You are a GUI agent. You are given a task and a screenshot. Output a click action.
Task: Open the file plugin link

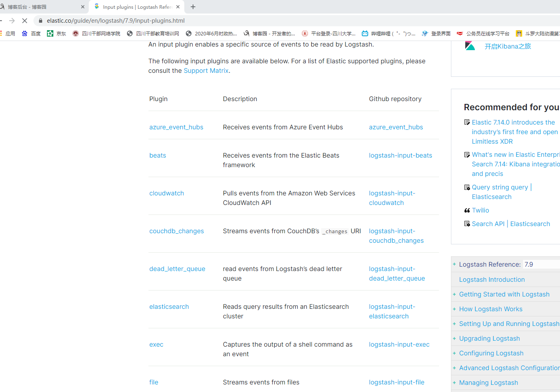pos(154,382)
